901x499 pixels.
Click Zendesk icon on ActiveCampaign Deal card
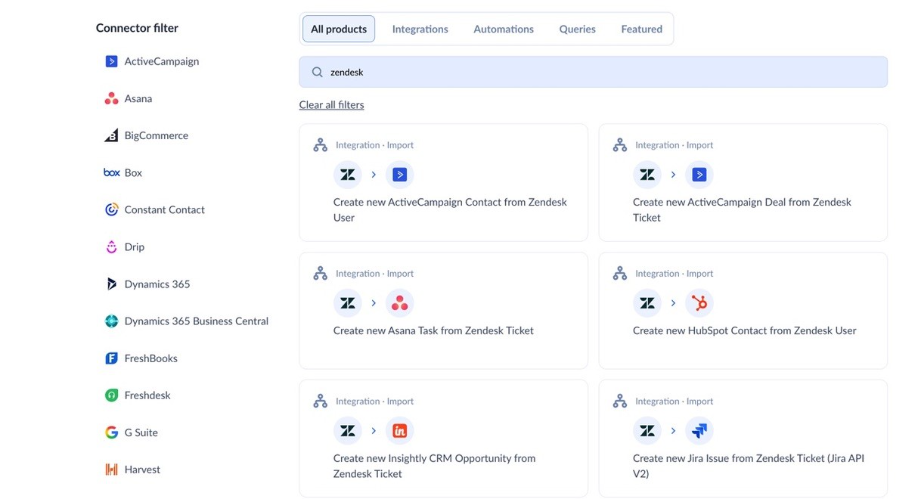[647, 175]
